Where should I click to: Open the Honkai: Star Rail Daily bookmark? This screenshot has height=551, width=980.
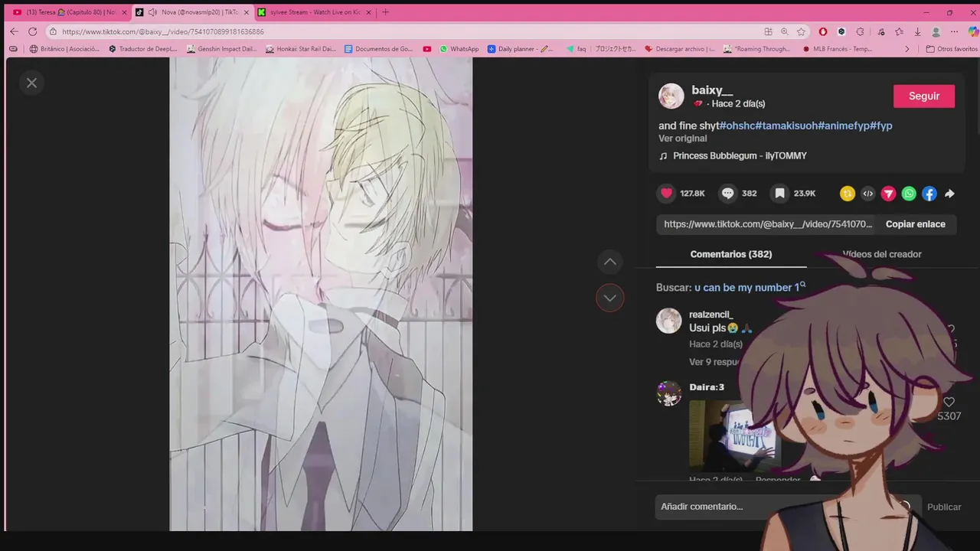click(301, 49)
